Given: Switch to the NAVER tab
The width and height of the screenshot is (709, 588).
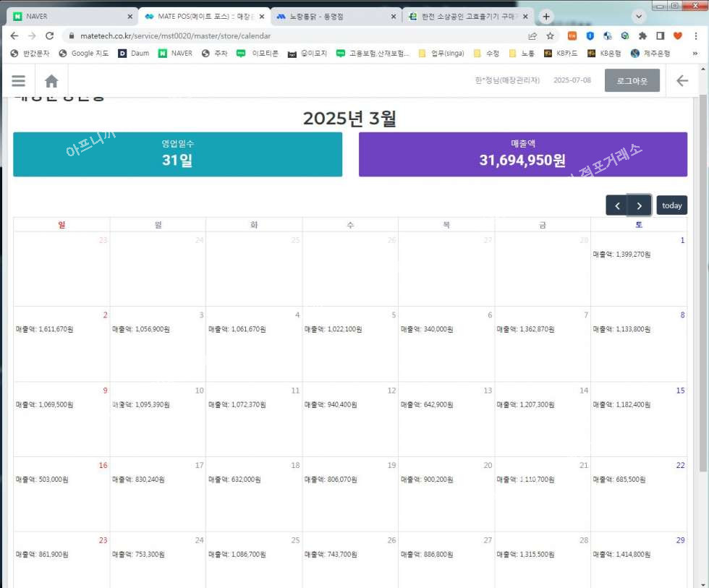Looking at the screenshot, I should (69, 16).
